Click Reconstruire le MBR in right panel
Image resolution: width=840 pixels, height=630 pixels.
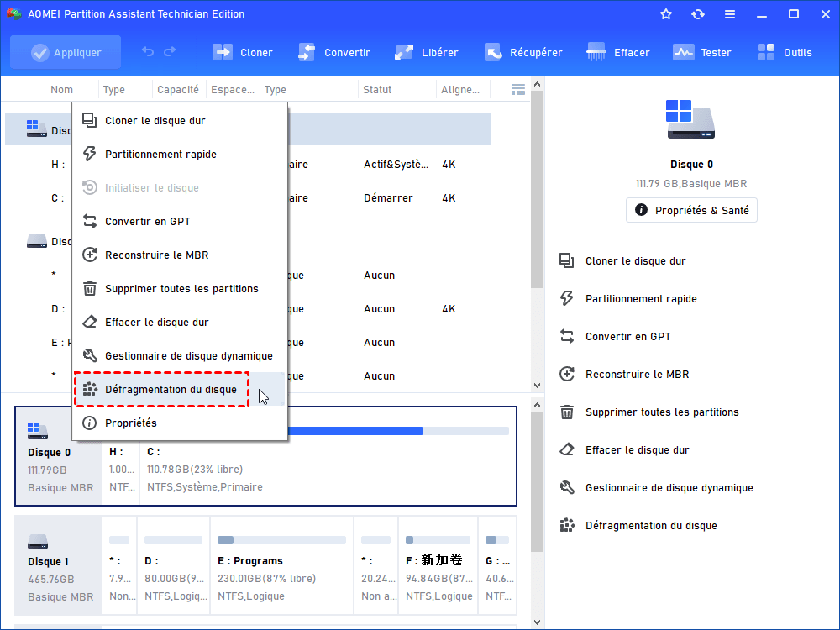624,374
